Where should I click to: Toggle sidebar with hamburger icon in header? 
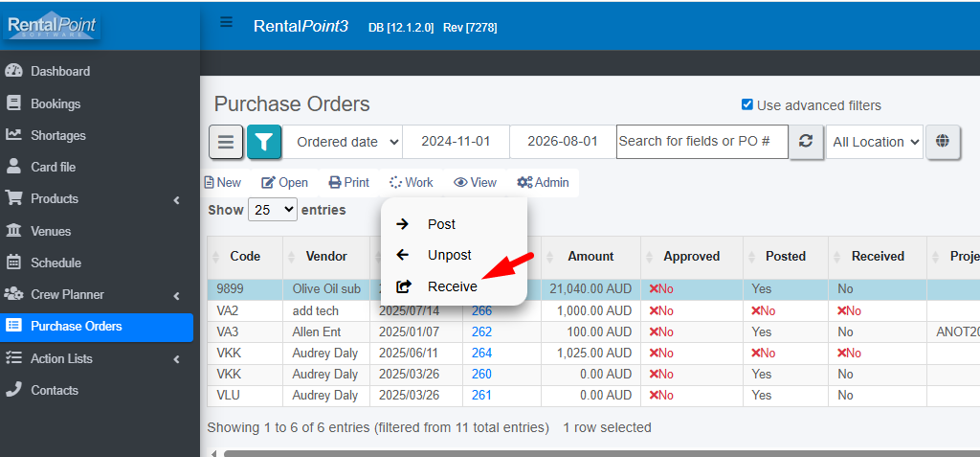(226, 23)
